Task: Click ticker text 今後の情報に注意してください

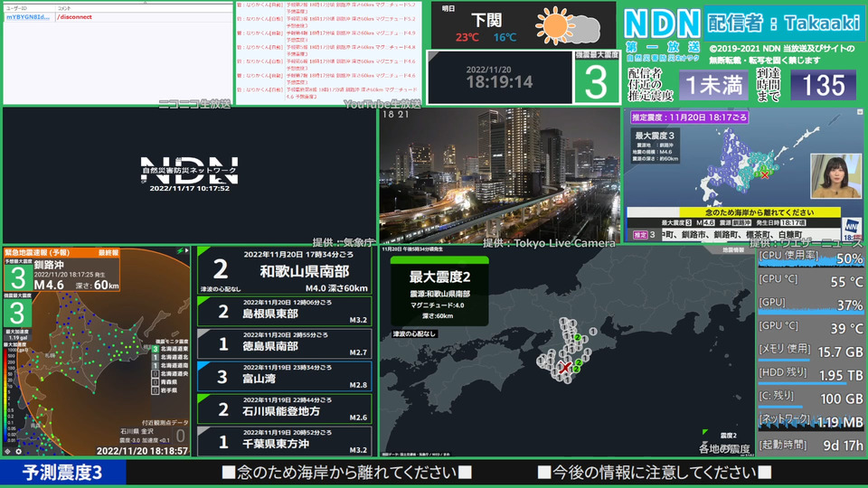Action: tap(656, 473)
